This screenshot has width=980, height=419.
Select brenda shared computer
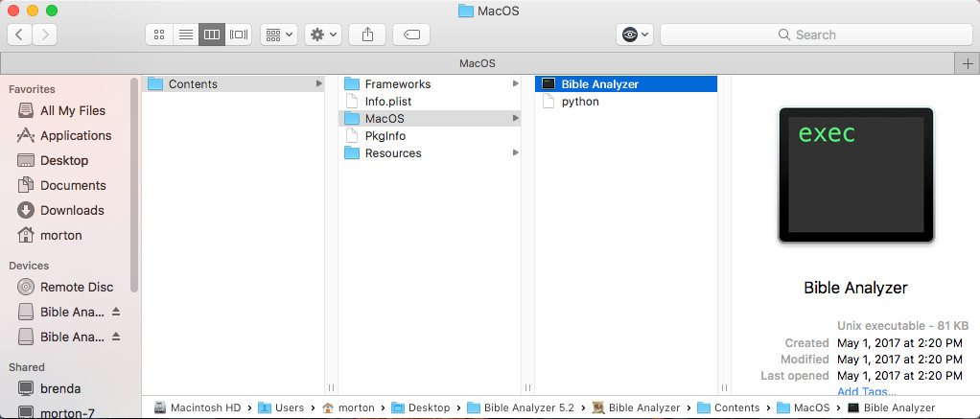(x=50, y=388)
